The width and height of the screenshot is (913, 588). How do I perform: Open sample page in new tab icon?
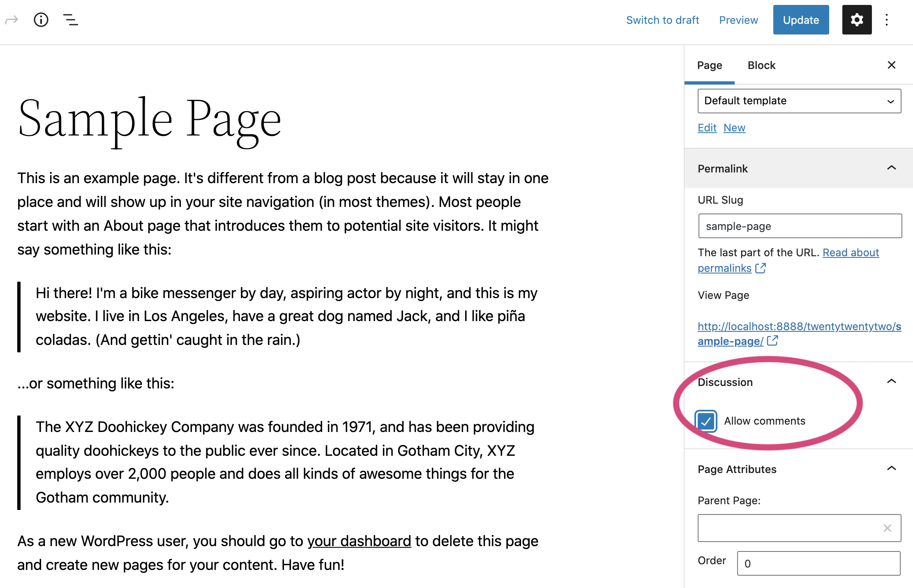click(x=773, y=341)
